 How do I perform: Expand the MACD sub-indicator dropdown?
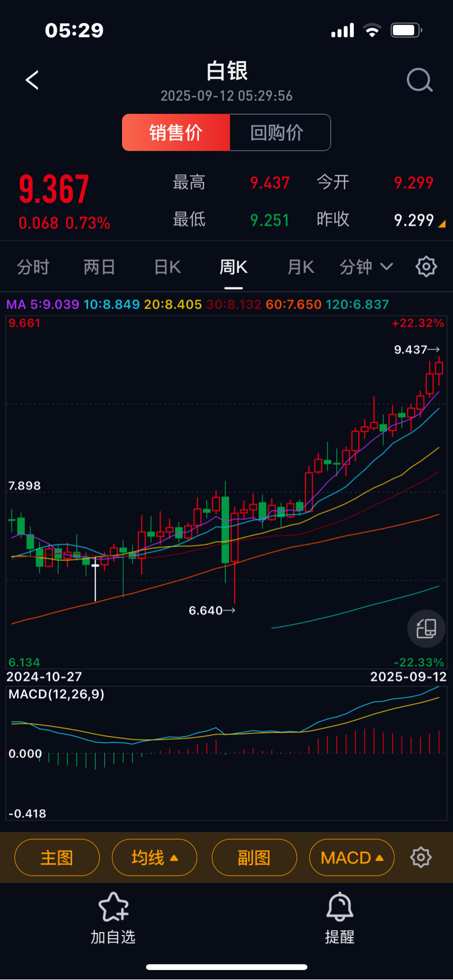[x=352, y=857]
